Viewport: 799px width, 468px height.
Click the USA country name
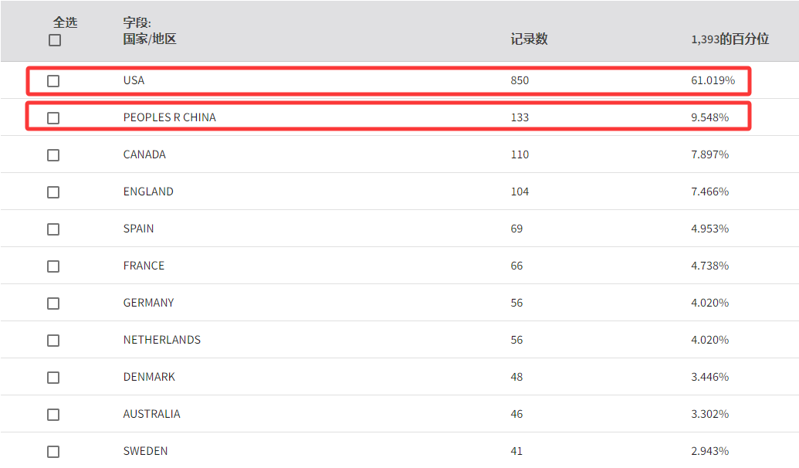pyautogui.click(x=134, y=81)
